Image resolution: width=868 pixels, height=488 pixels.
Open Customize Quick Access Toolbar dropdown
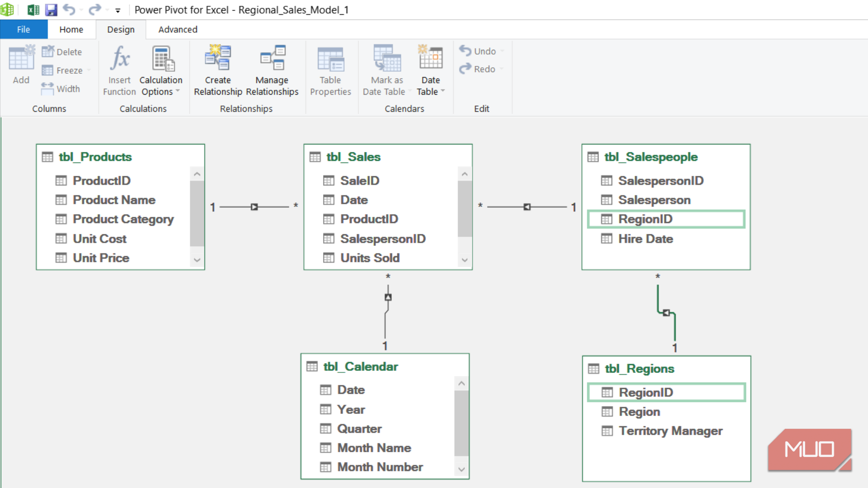coord(118,10)
